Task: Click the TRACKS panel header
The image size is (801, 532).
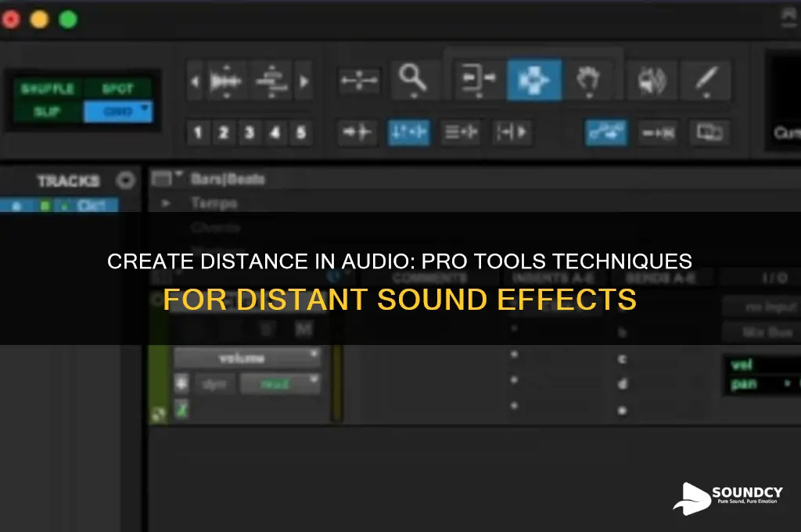Action: tap(68, 181)
